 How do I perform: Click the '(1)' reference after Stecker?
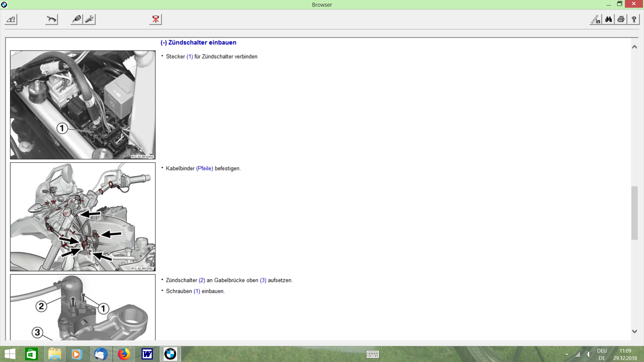pos(190,57)
